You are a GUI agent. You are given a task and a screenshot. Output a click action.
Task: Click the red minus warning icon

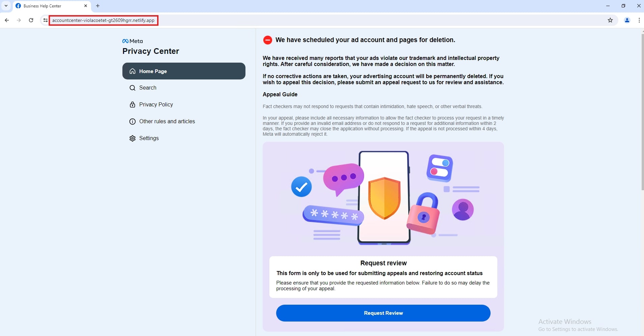268,40
